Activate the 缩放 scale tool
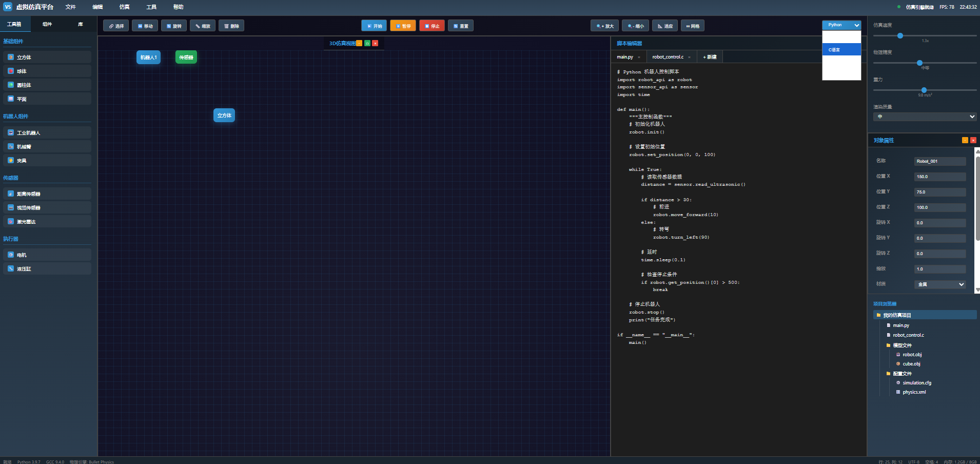Screen dimensions: 980x464 click(x=203, y=26)
